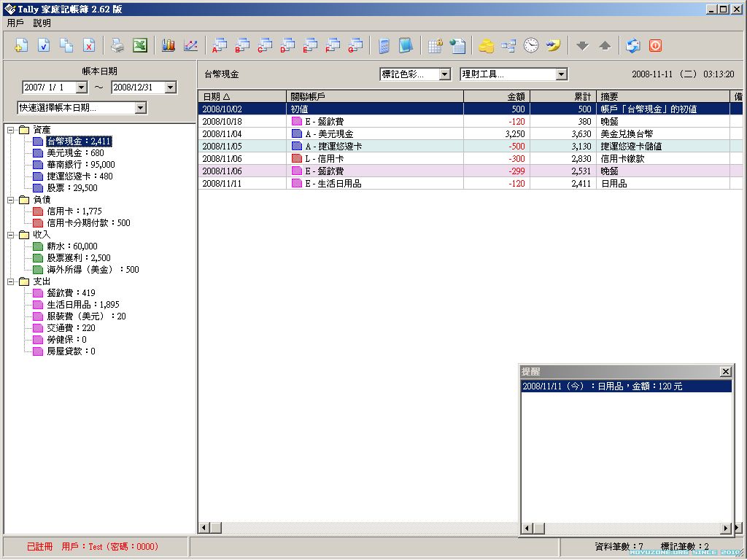Collapse the 資產 tree node
This screenshot has height=560, width=747.
pos(11,130)
